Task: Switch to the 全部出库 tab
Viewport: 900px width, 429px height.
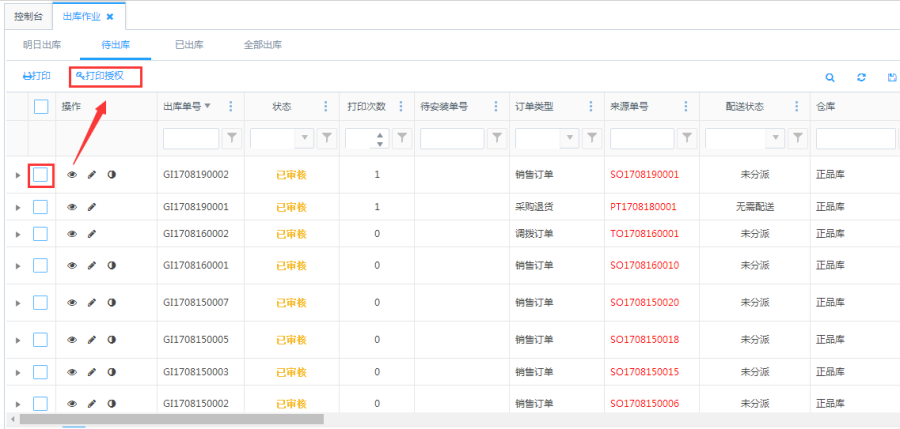Action: tap(263, 45)
